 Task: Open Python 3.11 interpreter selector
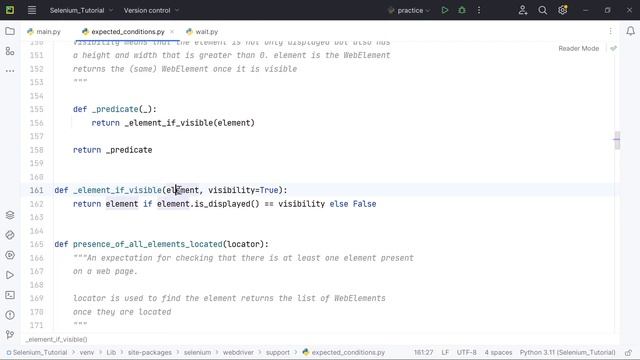pos(567,352)
